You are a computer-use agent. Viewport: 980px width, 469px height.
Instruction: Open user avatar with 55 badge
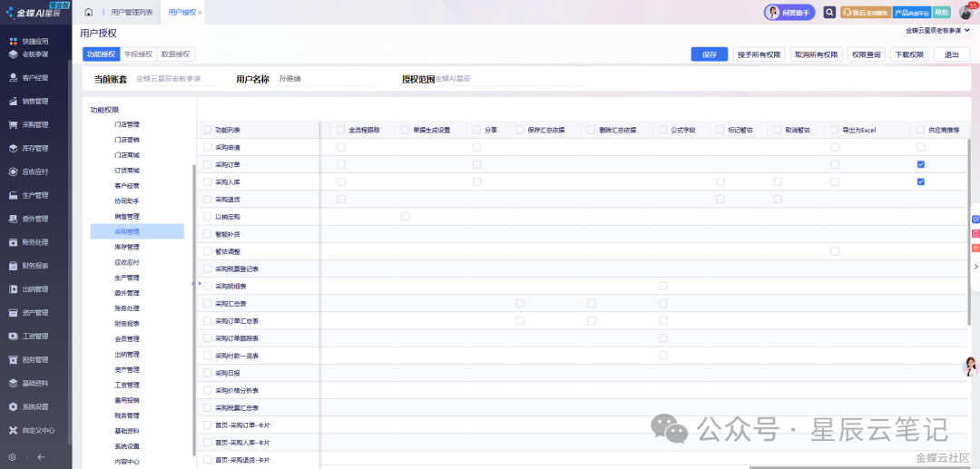tap(965, 12)
